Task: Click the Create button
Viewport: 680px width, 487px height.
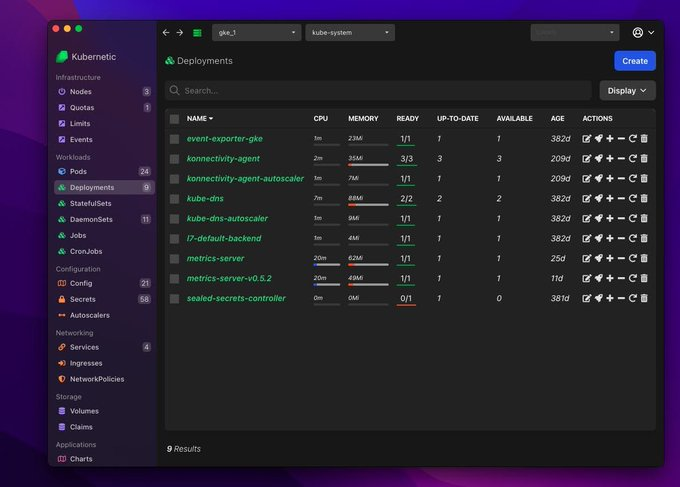Action: pos(635,61)
